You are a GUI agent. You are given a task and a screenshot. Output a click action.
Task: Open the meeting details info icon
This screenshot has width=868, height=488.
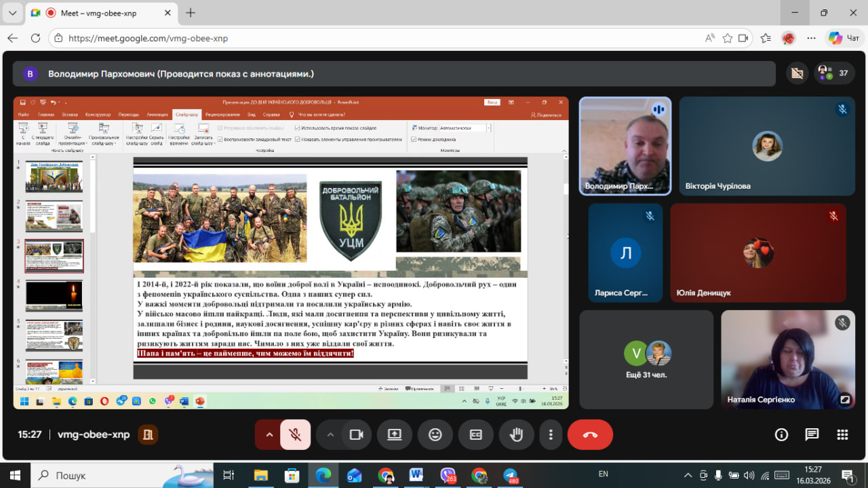coord(781,434)
